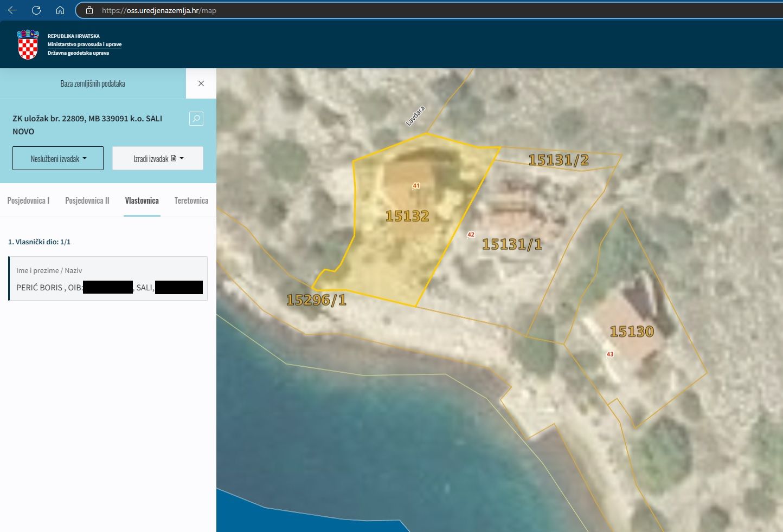Viewport: 783px width, 532px height.
Task: Click the magnifier icon beside ZK uložak
Action: [196, 119]
